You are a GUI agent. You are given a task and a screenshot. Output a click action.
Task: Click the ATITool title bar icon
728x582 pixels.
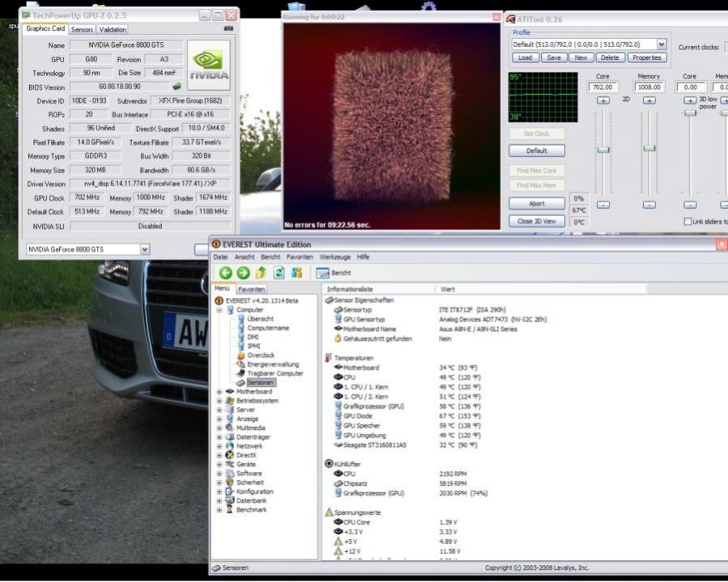(x=511, y=19)
